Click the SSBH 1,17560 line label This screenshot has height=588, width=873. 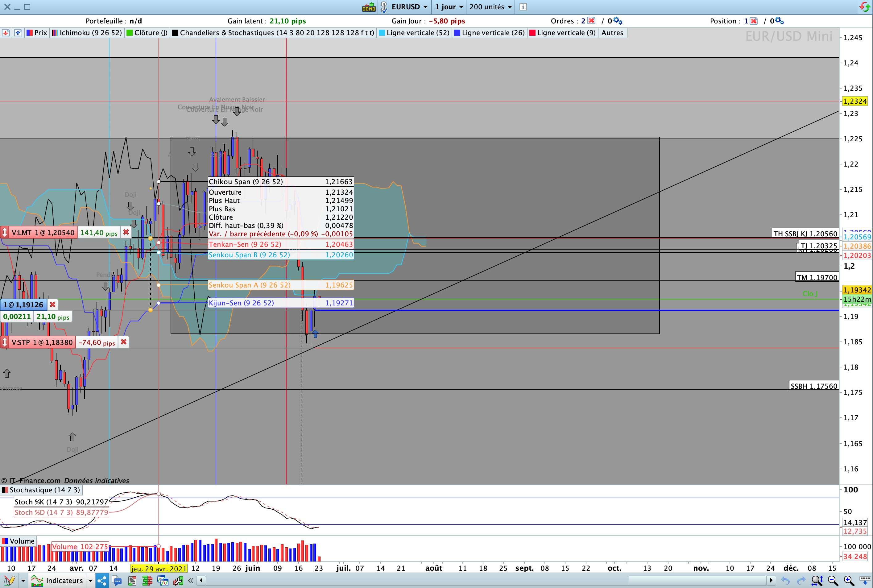[814, 386]
